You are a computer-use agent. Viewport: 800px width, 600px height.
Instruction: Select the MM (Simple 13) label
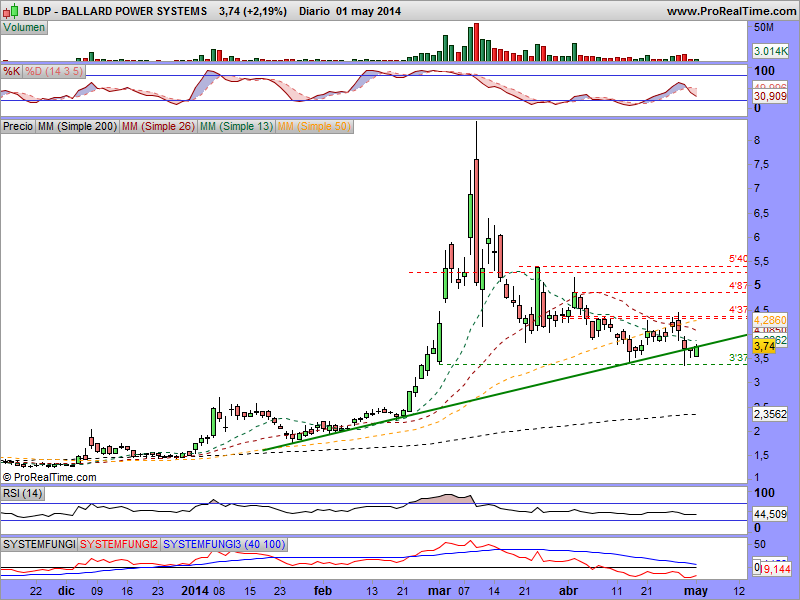pyautogui.click(x=236, y=126)
